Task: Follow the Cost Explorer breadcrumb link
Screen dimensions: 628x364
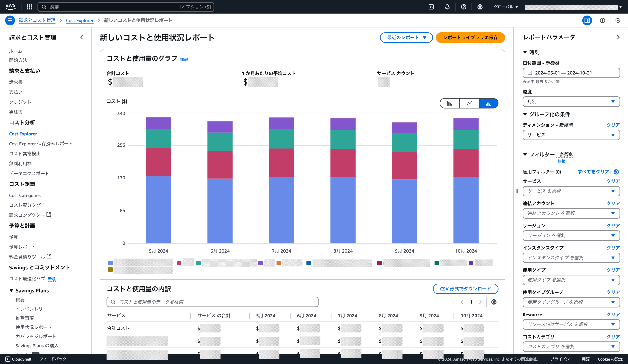Action: click(x=80, y=20)
